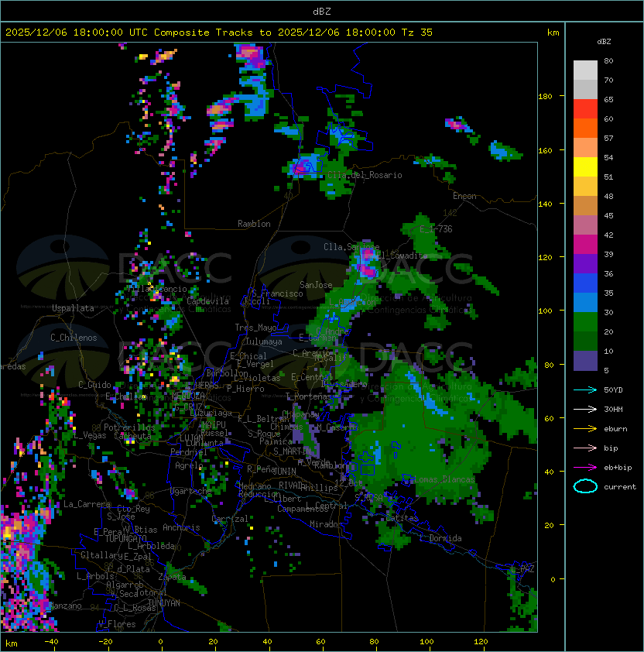Click the -40 km horizontal axis label

[x=52, y=642]
